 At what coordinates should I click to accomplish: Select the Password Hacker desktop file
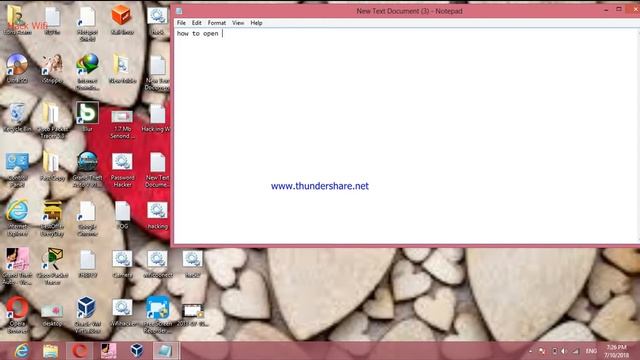tap(122, 170)
